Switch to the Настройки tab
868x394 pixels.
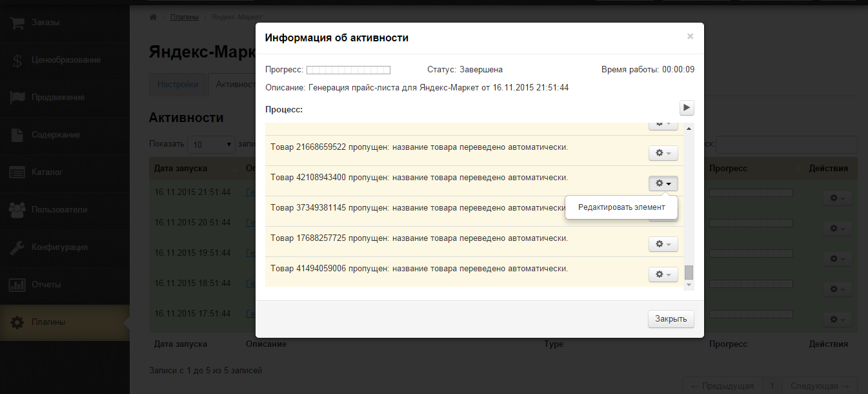coord(178,84)
